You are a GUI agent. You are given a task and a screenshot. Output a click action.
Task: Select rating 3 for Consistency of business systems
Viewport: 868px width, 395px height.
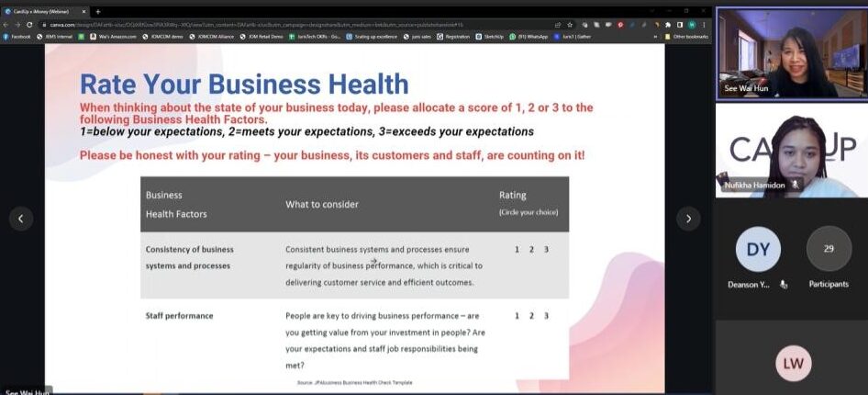(546, 250)
